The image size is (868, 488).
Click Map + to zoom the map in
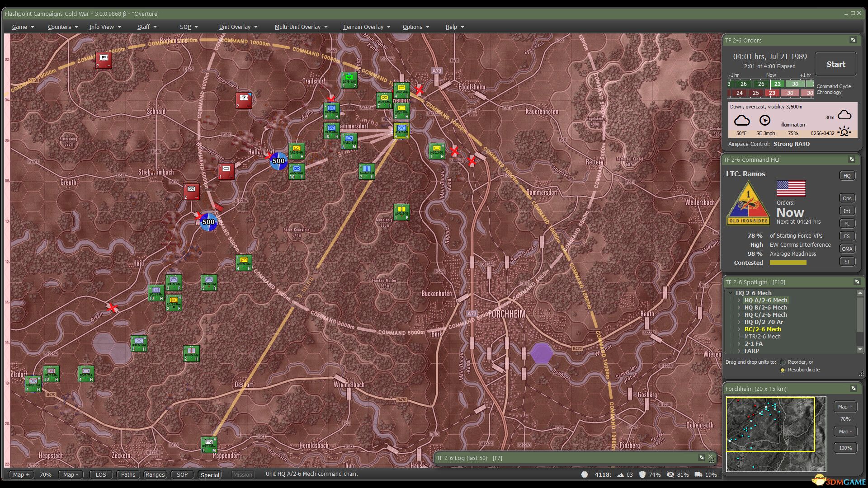tap(20, 475)
